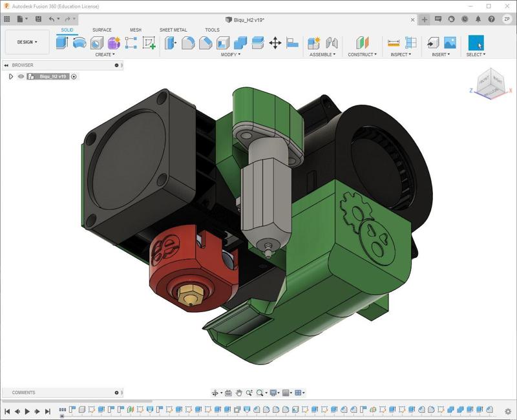Select the Offset Plane construct icon
This screenshot has width=517, height=420.
[x=362, y=43]
